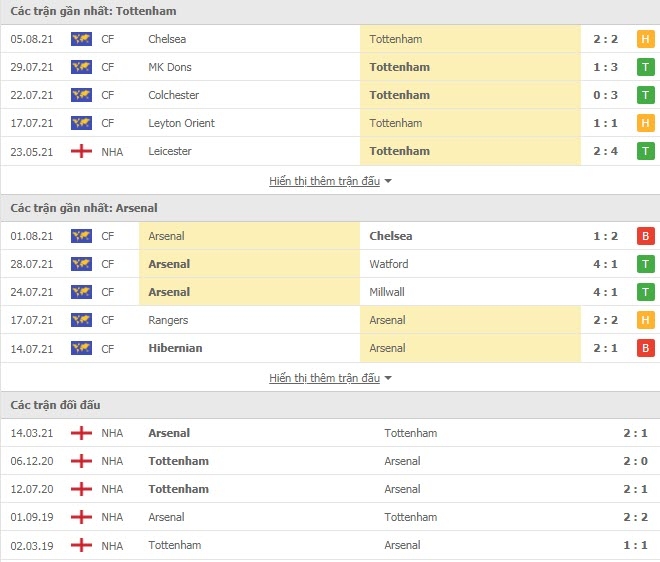Click the yellow H badge on Chelsea–Tottenham row
This screenshot has width=660, height=562.
pyautogui.click(x=645, y=39)
